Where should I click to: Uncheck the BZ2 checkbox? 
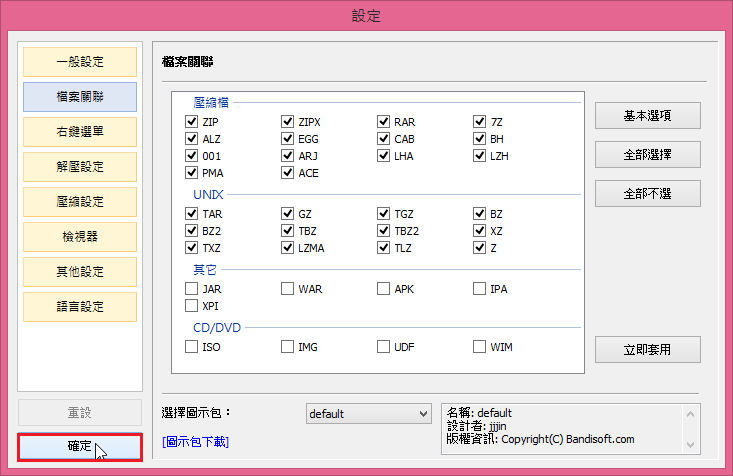point(191,231)
